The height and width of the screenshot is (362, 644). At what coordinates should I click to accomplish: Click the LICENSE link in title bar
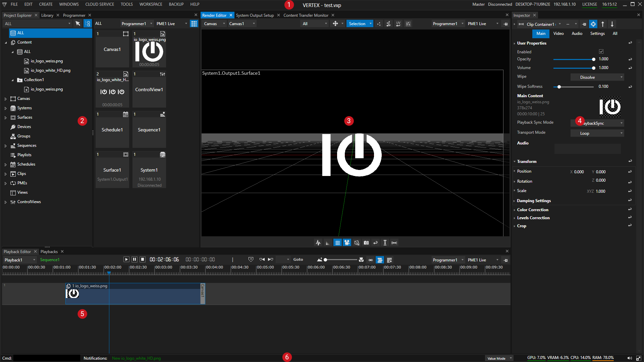coord(589,4)
